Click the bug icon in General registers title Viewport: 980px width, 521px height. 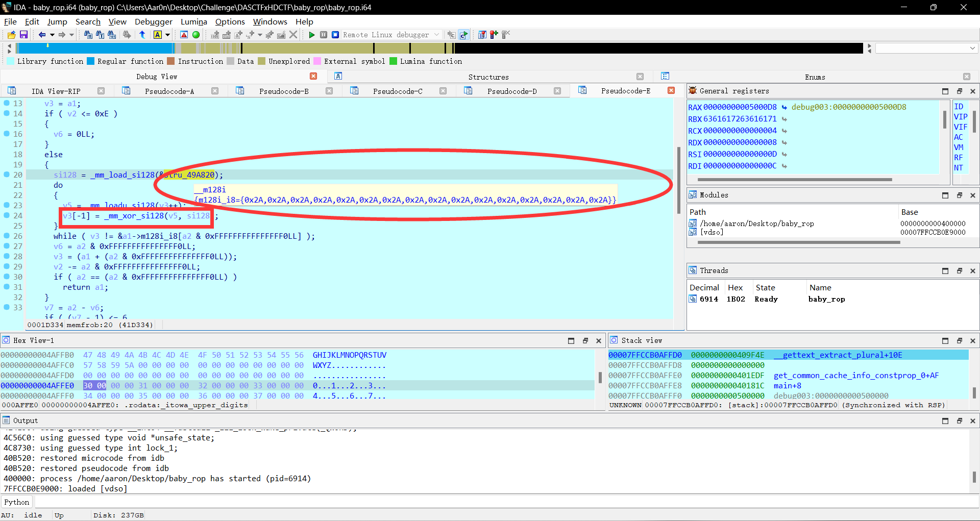pyautogui.click(x=693, y=91)
